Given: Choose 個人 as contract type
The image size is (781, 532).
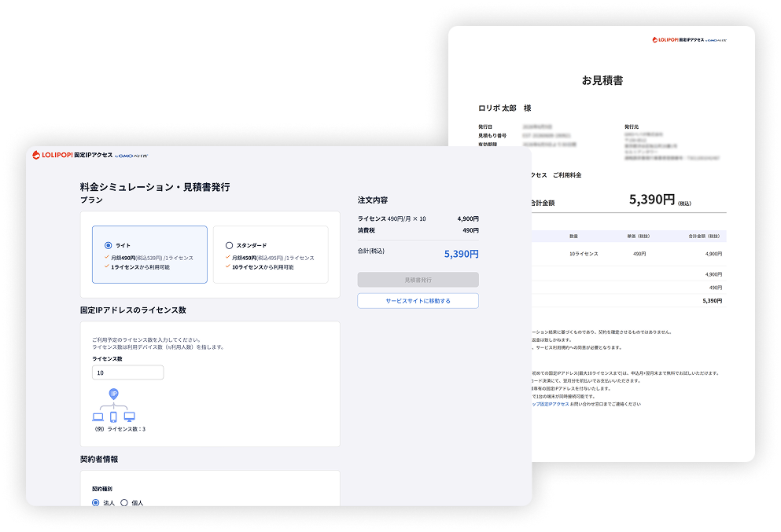Looking at the screenshot, I should click(x=124, y=503).
